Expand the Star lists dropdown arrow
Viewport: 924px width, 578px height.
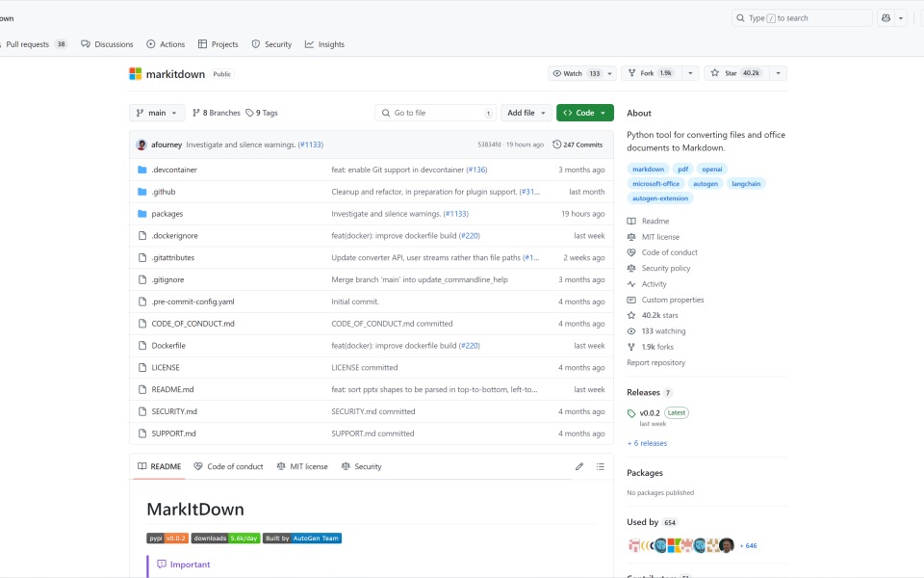[779, 73]
